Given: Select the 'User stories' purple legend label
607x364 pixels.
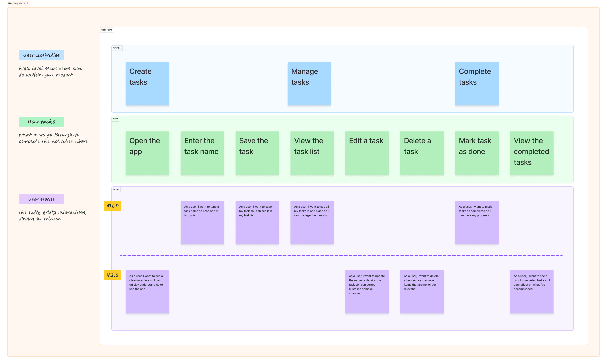Looking at the screenshot, I should click(41, 199).
